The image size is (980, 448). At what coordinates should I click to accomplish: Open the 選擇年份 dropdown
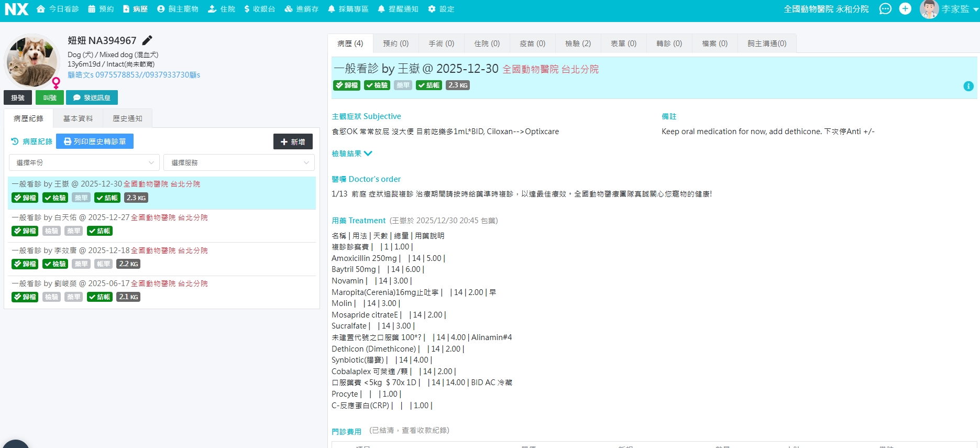(84, 162)
